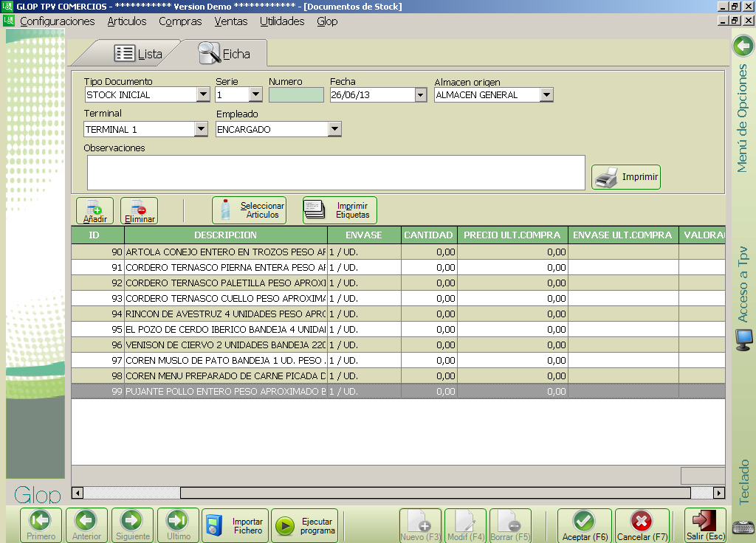Viewport: 756px width, 543px height.
Task: Select row COREN MENU PREPARADO DE CARNE
Action: 398,376
